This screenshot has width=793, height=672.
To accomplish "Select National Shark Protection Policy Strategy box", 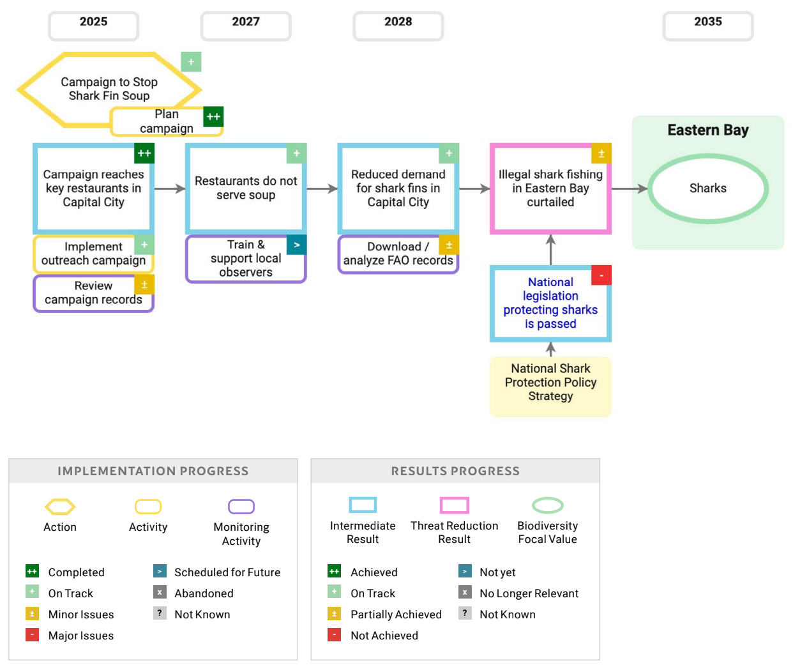I will [x=550, y=386].
